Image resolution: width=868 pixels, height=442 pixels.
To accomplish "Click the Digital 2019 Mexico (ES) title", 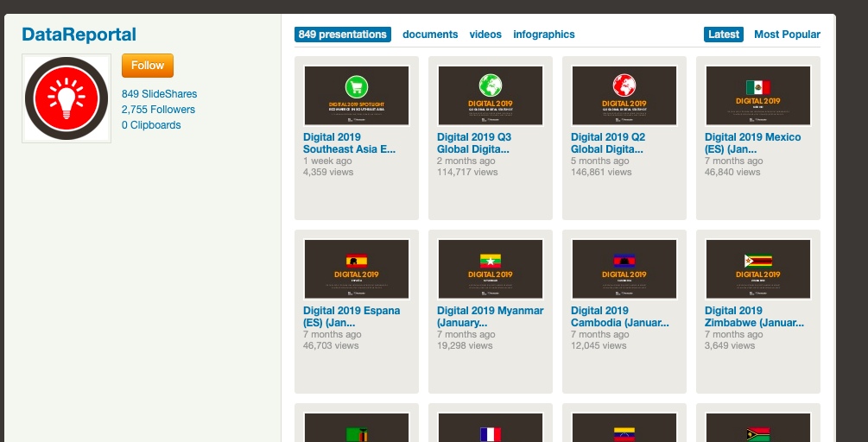I will click(753, 142).
